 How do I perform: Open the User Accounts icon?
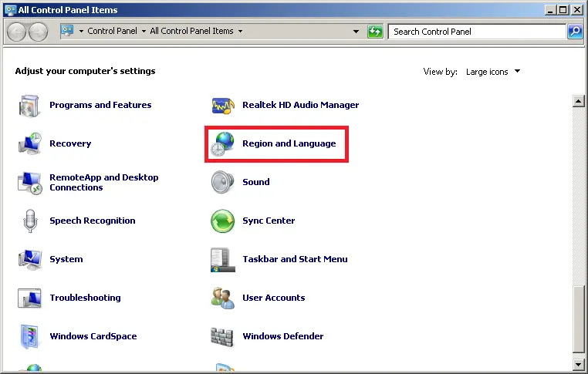point(223,298)
